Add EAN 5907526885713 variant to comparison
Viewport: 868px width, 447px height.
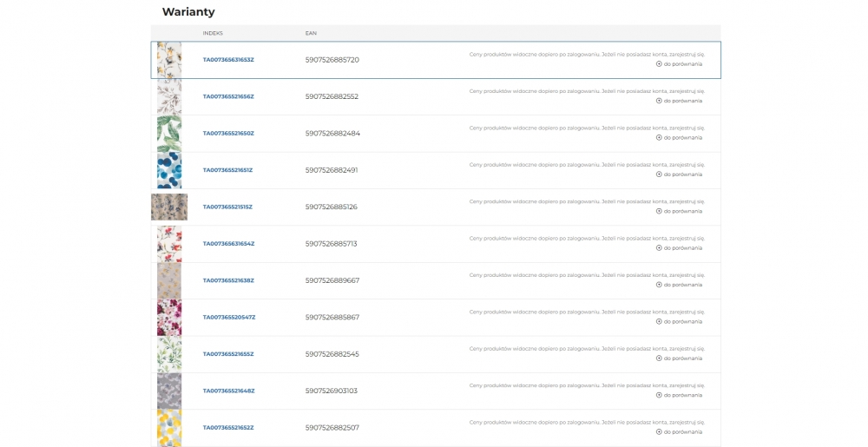(680, 248)
